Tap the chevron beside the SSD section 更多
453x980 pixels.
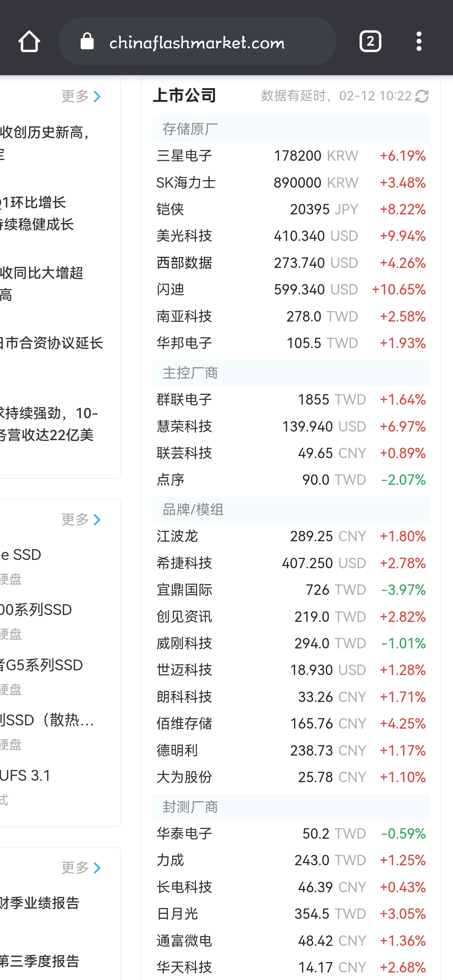click(97, 520)
